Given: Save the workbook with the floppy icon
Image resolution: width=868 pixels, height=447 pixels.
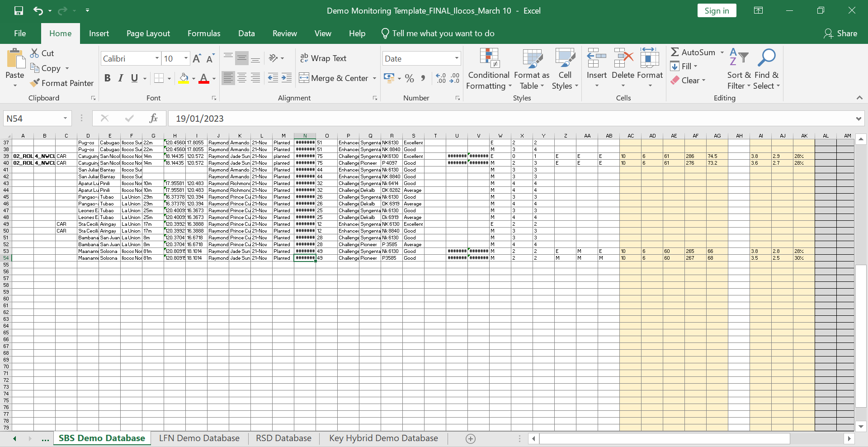Looking at the screenshot, I should tap(19, 10).
